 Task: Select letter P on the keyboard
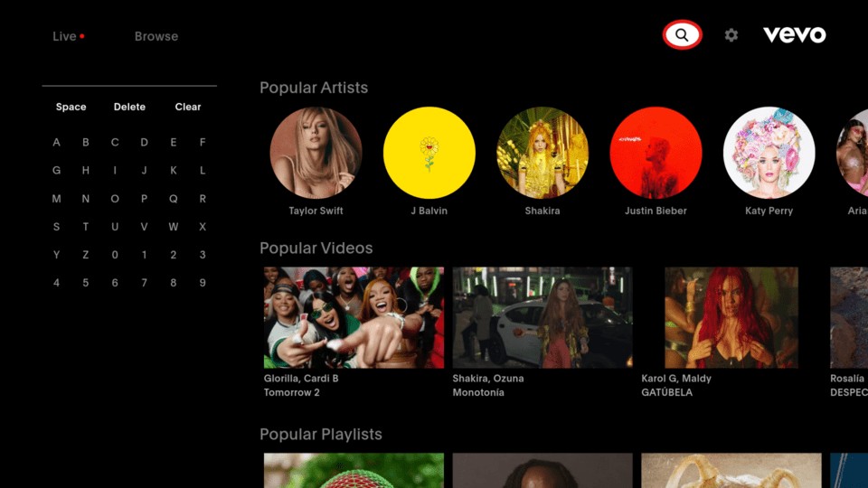pyautogui.click(x=144, y=199)
